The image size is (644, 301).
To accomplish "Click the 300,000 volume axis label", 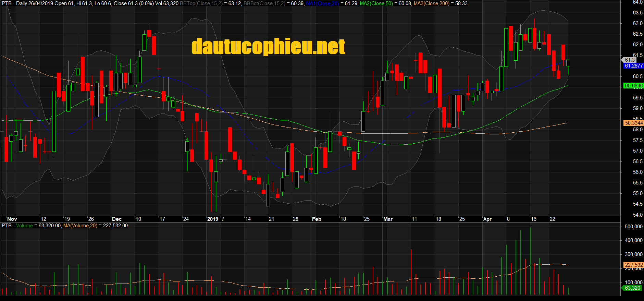I will click(x=633, y=254).
